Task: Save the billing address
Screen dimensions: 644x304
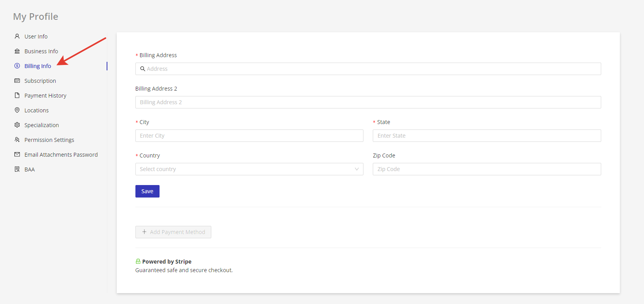Action: pyautogui.click(x=147, y=191)
